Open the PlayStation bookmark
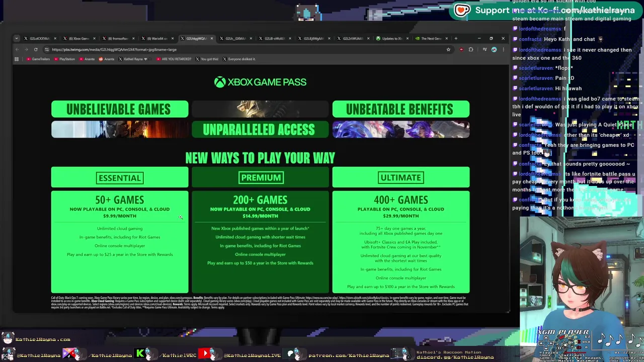Viewport: 644px width, 362px height. point(64,59)
